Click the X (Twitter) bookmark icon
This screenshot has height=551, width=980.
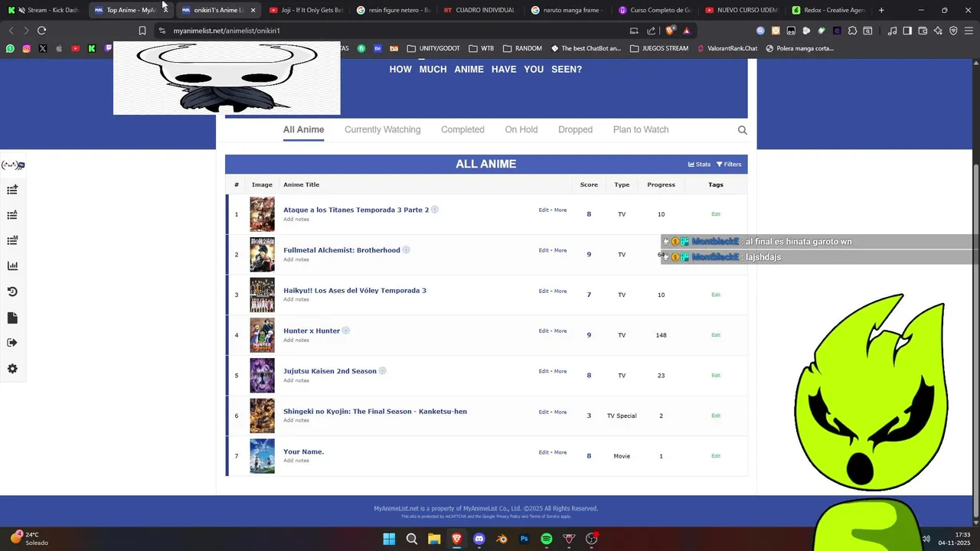point(42,48)
